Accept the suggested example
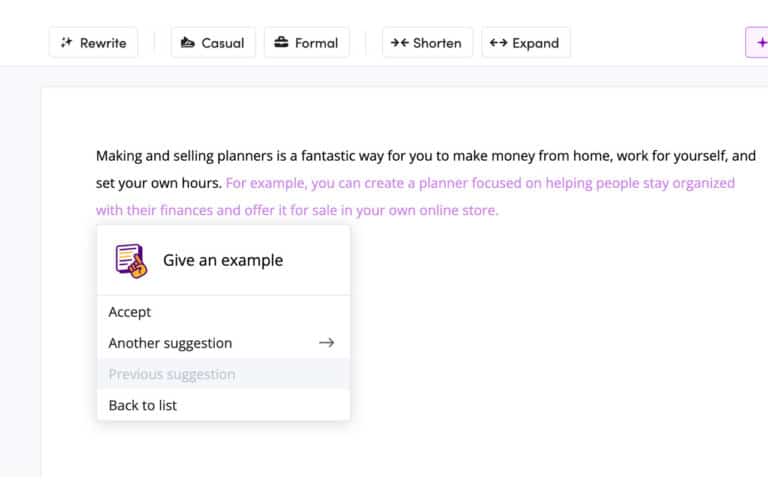 130,312
